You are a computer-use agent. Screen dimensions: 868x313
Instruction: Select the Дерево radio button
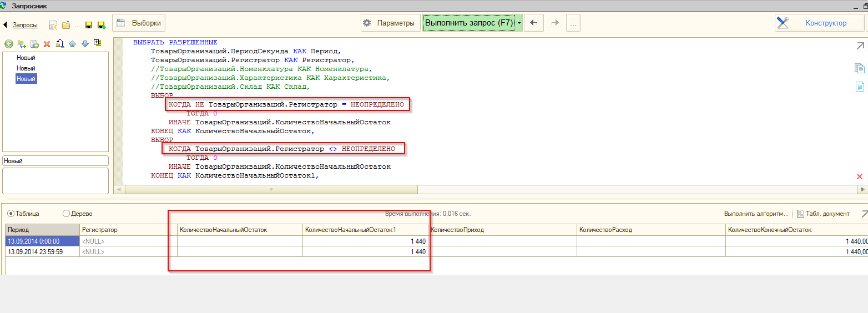click(77, 214)
